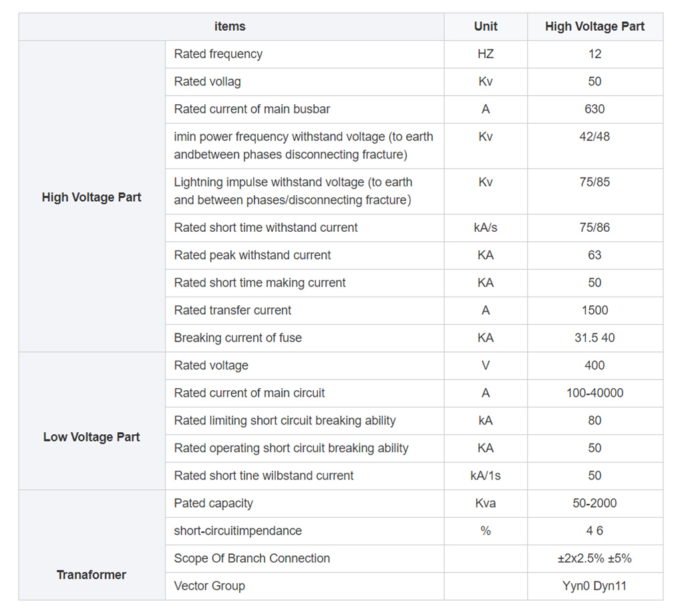Click the "HZ" unit cell
The width and height of the screenshot is (684, 616).
pos(486,54)
